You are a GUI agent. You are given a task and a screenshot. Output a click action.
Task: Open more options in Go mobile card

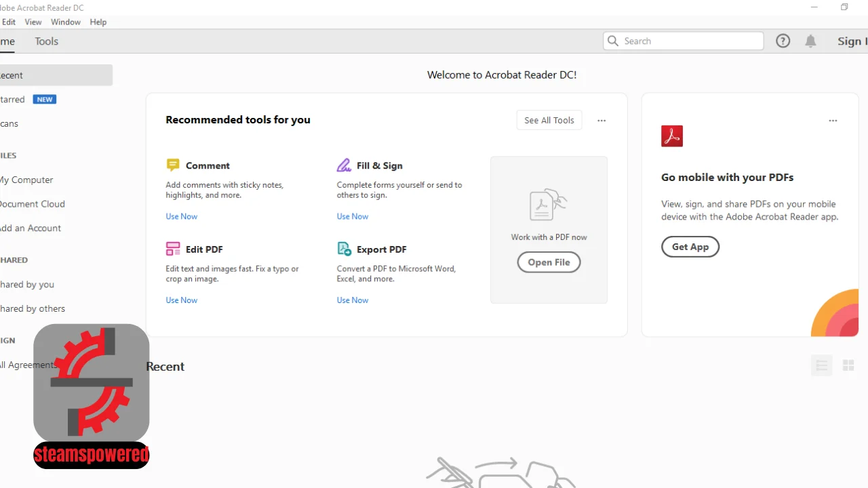tap(833, 121)
